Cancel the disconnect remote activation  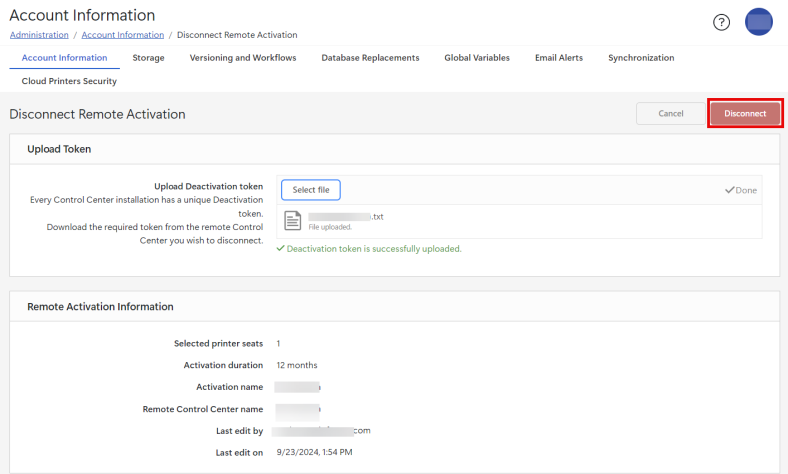670,114
